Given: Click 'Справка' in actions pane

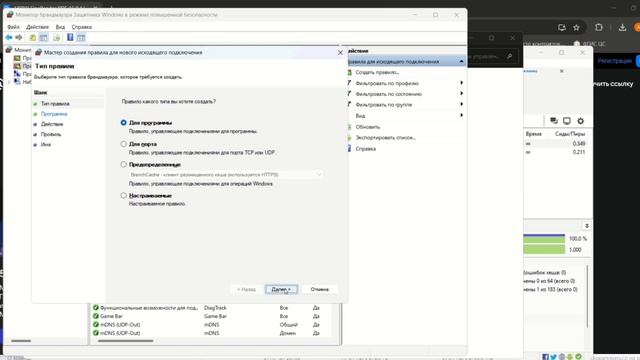Looking at the screenshot, I should [366, 149].
